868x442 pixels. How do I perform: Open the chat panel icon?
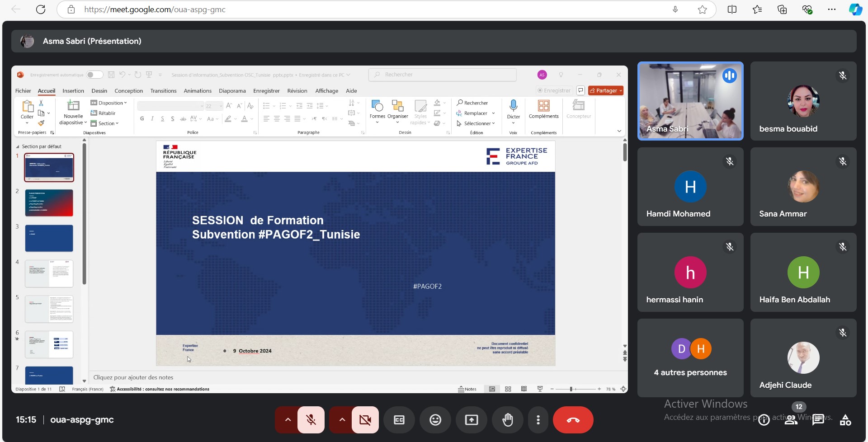pyautogui.click(x=818, y=420)
